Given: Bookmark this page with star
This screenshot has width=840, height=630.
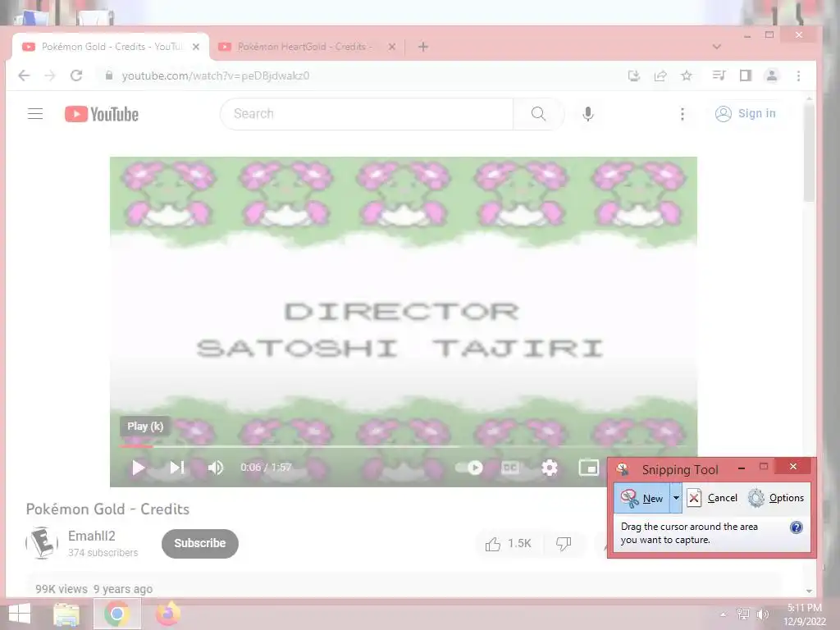Looking at the screenshot, I should (x=687, y=75).
